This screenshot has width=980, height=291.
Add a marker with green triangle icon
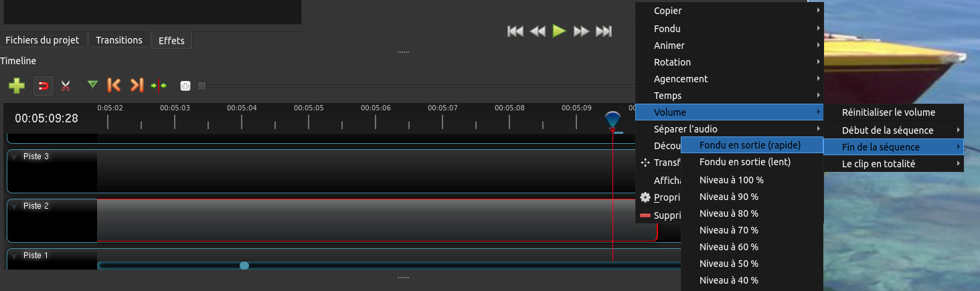92,85
